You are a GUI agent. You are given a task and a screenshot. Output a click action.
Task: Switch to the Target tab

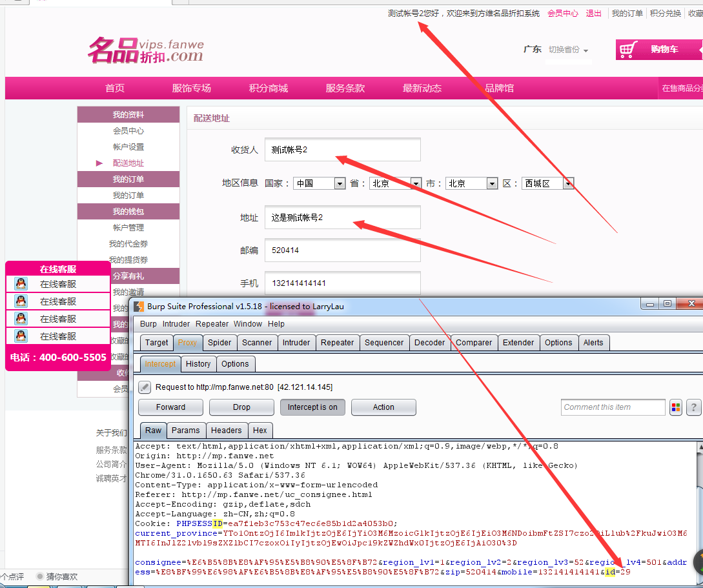pos(156,342)
